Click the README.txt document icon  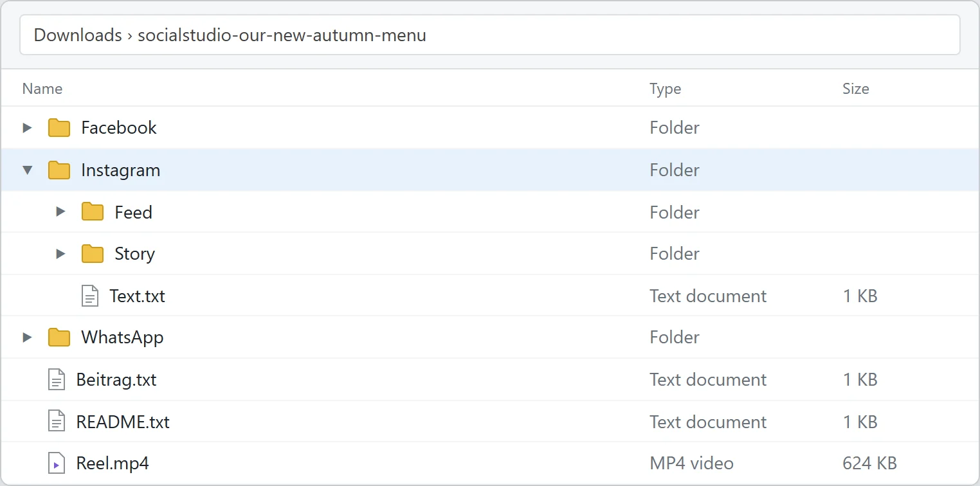click(57, 422)
